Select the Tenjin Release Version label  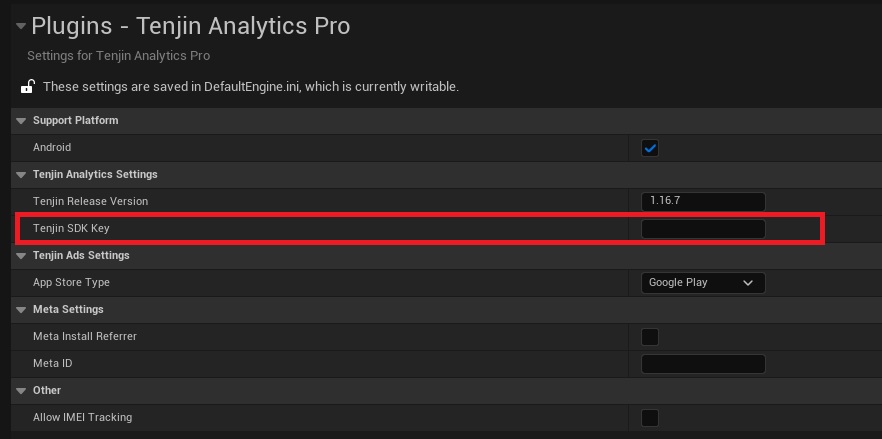91,201
